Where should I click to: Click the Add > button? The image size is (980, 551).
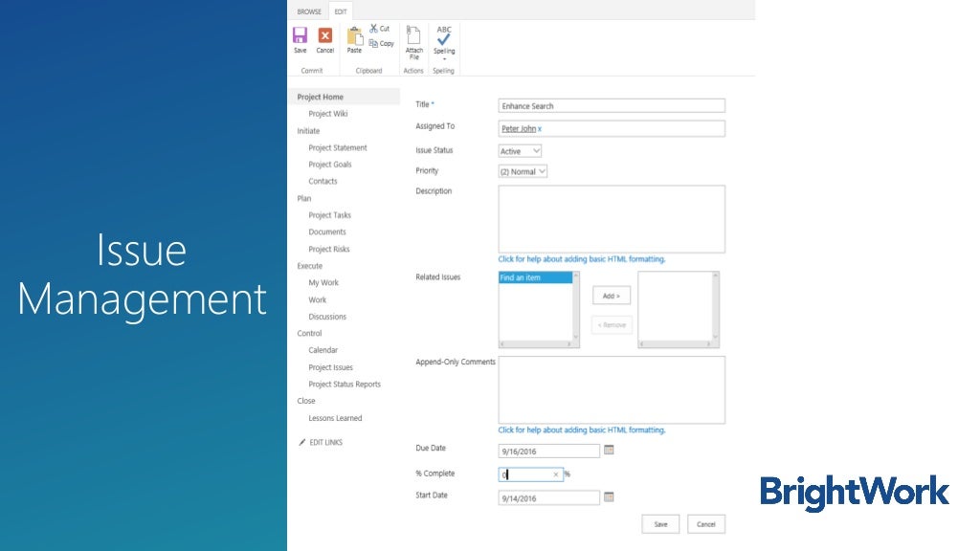tap(612, 296)
